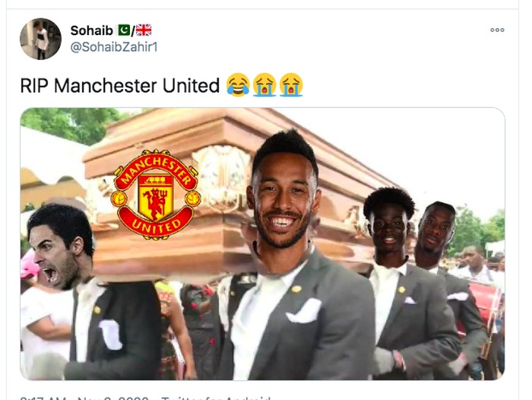Click the golden ornament on the coffin side
Viewport: 532px width, 400px height.
coord(222,176)
